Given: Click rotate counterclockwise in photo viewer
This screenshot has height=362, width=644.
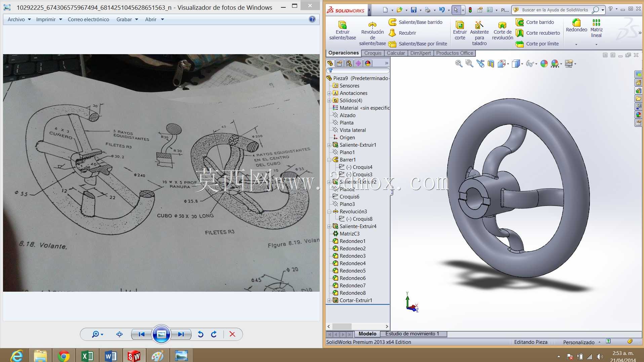Looking at the screenshot, I should (201, 334).
